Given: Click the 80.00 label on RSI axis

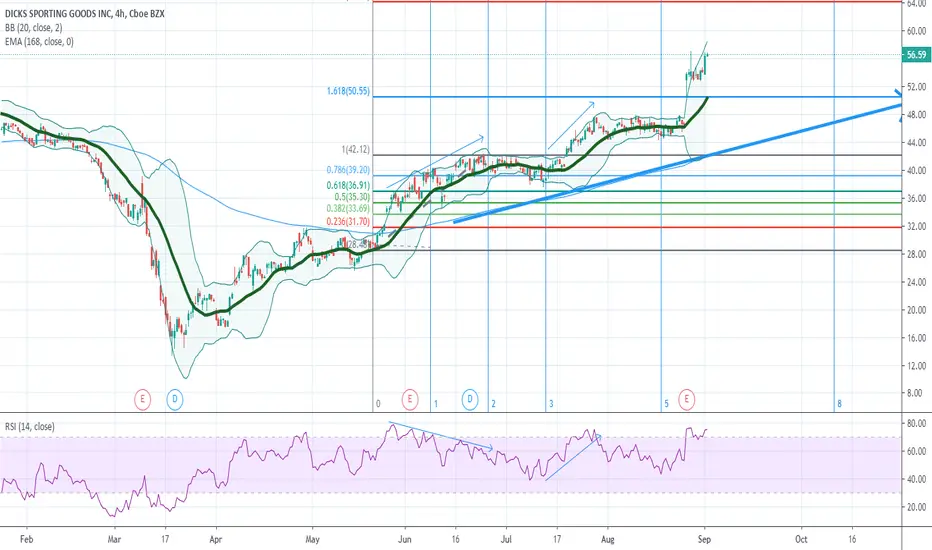Looking at the screenshot, I should [x=917, y=423].
